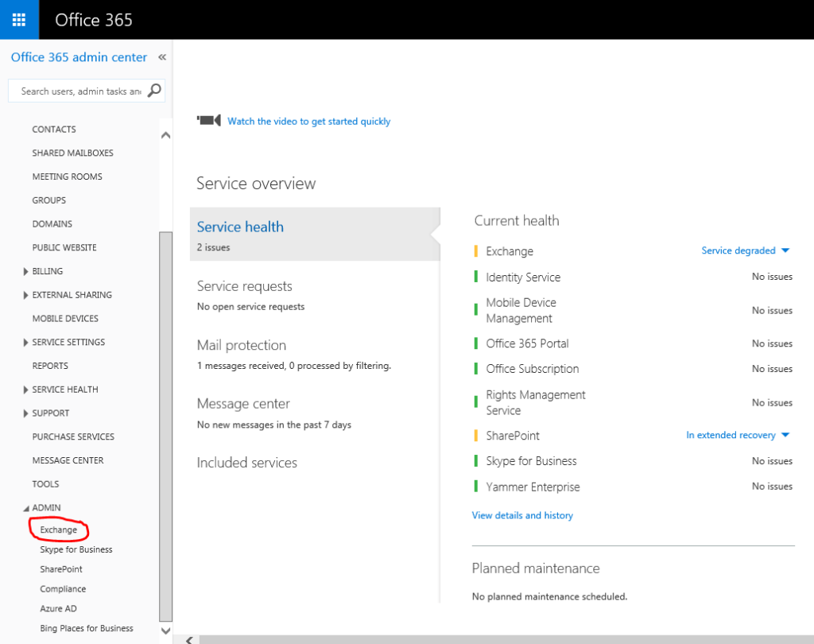The height and width of the screenshot is (644, 814).
Task: Click Rights Management Service health row
Action: tap(634, 402)
